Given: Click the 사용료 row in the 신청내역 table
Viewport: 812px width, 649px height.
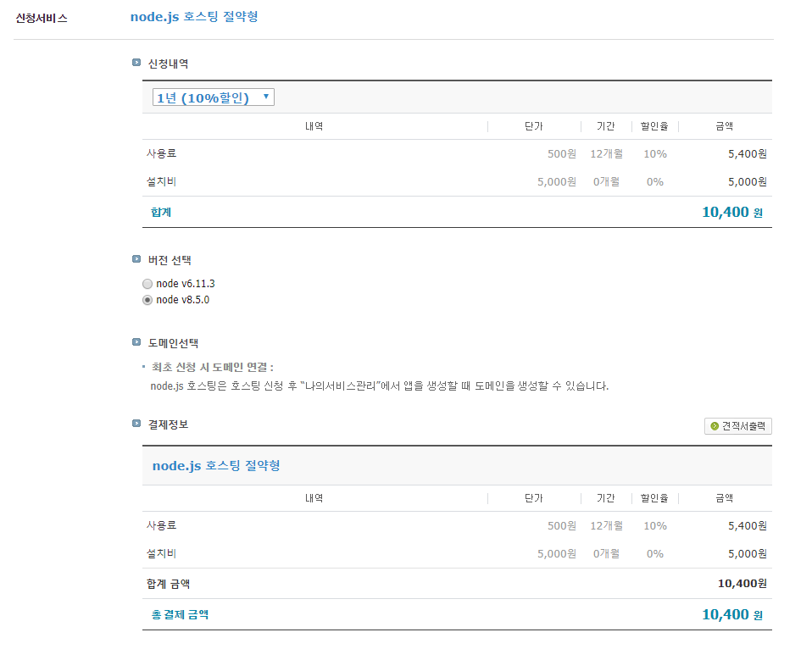Looking at the screenshot, I should 161,153.
